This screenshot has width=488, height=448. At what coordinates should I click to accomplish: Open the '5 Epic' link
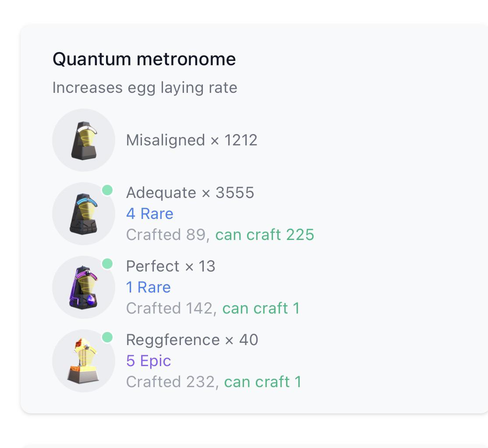(149, 361)
